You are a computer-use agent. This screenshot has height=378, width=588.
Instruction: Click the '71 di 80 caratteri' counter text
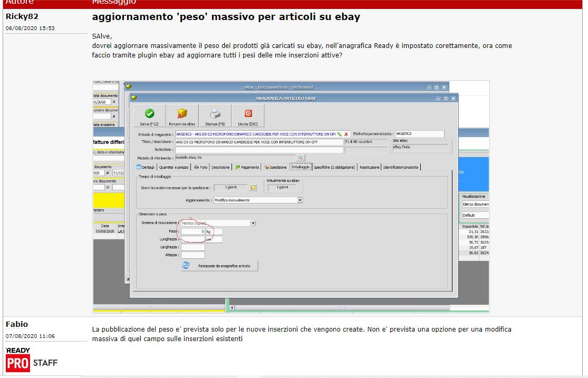coord(359,142)
